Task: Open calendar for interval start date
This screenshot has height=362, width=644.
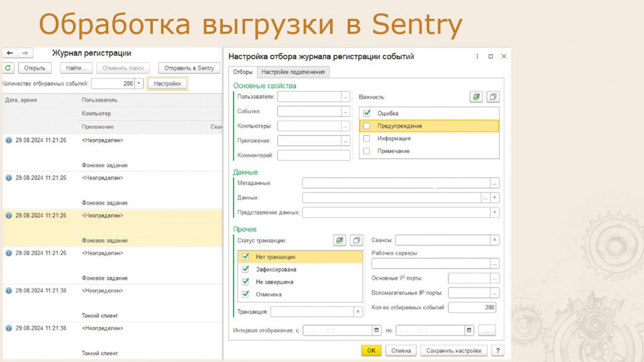Action: [376, 330]
